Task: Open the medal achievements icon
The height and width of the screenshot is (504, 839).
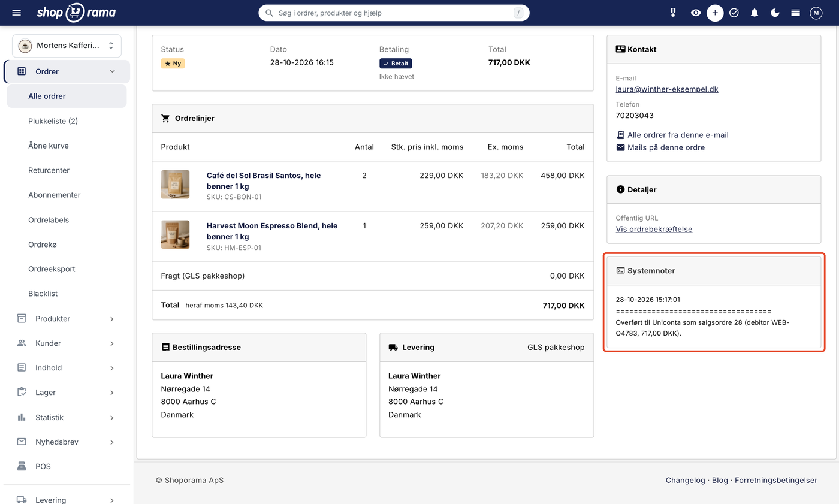Action: (x=673, y=13)
